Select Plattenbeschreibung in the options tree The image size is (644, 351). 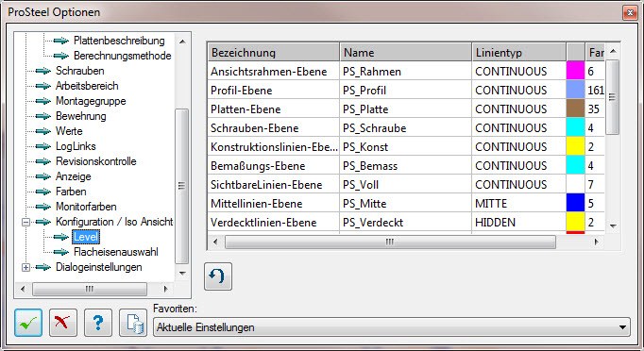tap(119, 41)
